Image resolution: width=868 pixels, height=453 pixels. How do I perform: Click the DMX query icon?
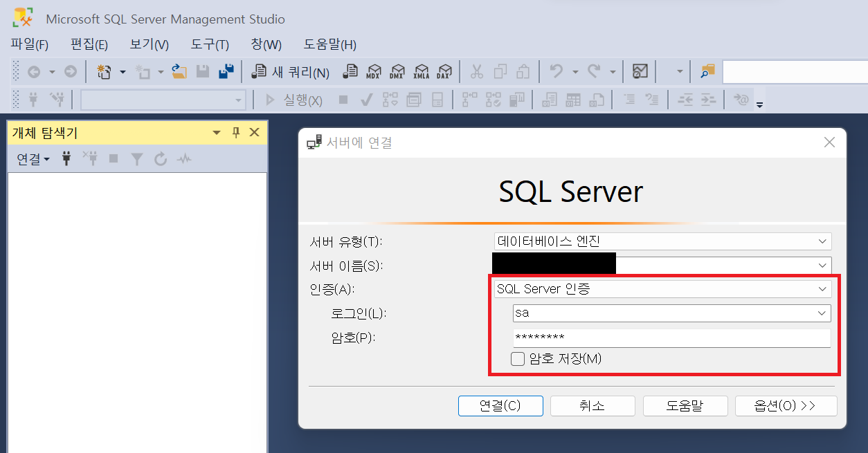click(397, 71)
